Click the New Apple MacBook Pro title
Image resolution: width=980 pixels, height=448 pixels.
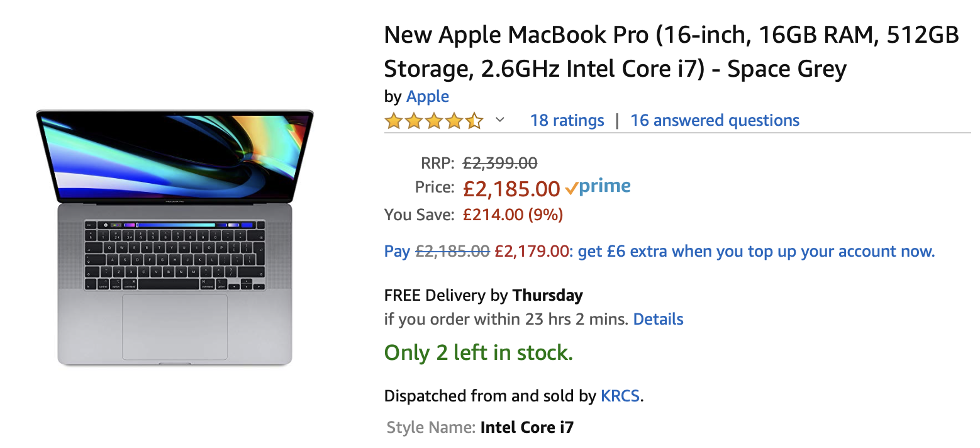(671, 52)
